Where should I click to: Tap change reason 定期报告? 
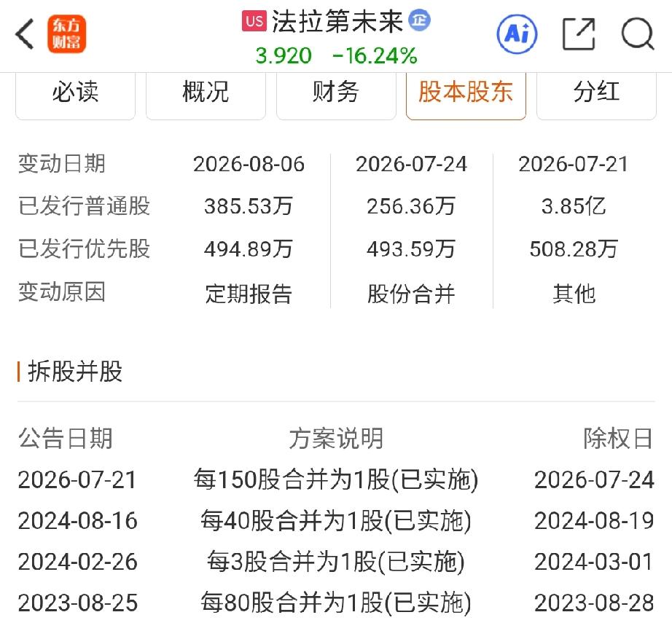tap(249, 294)
